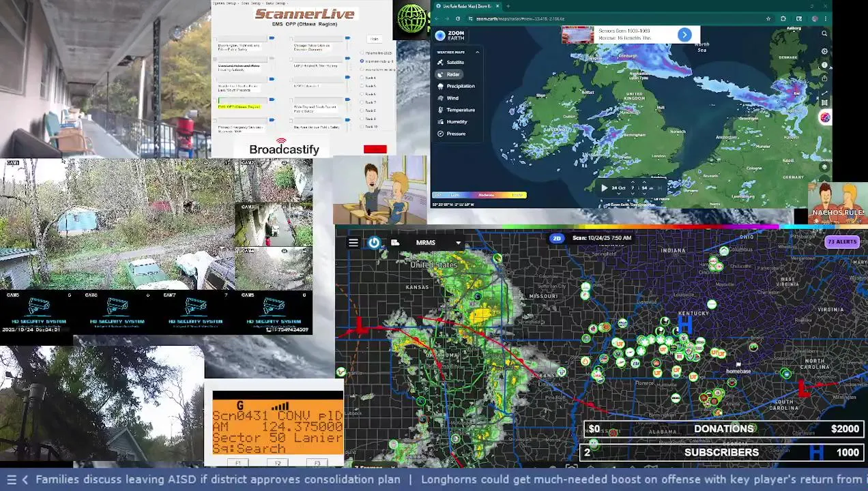Bookmark the page with the star icon
The height and width of the screenshot is (491, 868).
(x=768, y=18)
